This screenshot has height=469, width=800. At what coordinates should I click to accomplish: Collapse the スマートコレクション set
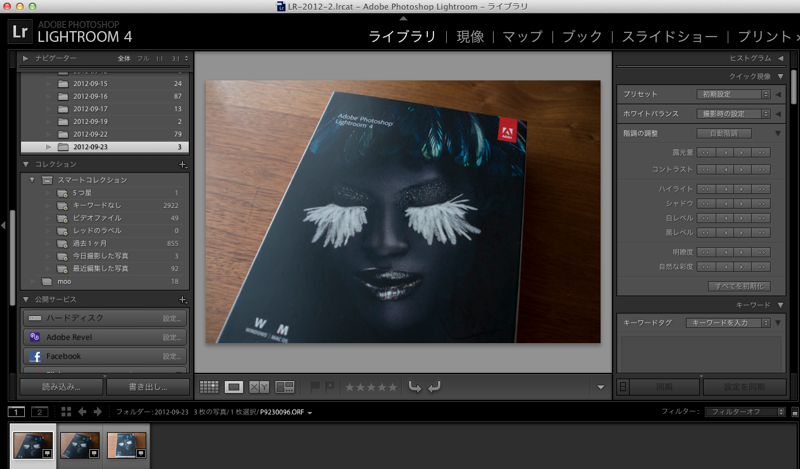click(x=32, y=180)
